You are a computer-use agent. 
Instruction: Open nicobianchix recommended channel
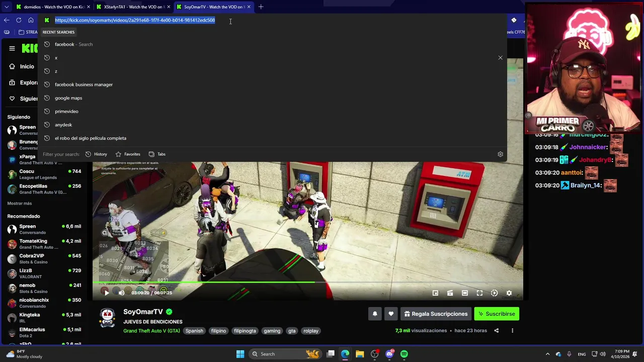pos(44,303)
